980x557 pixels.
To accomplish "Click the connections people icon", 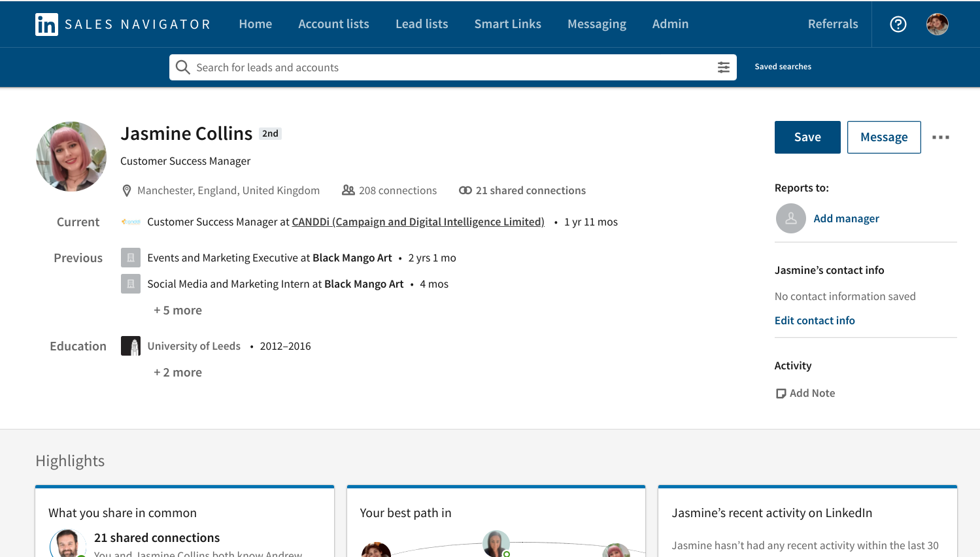I will tap(348, 190).
